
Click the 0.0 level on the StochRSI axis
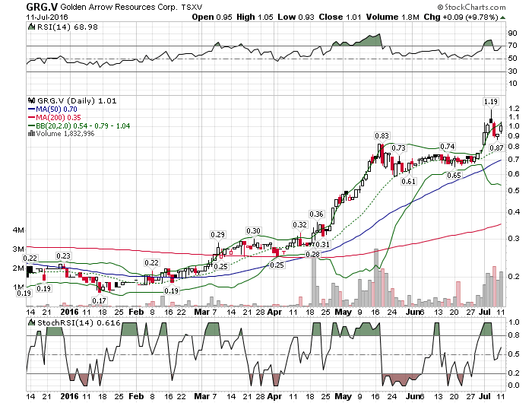click(514, 386)
